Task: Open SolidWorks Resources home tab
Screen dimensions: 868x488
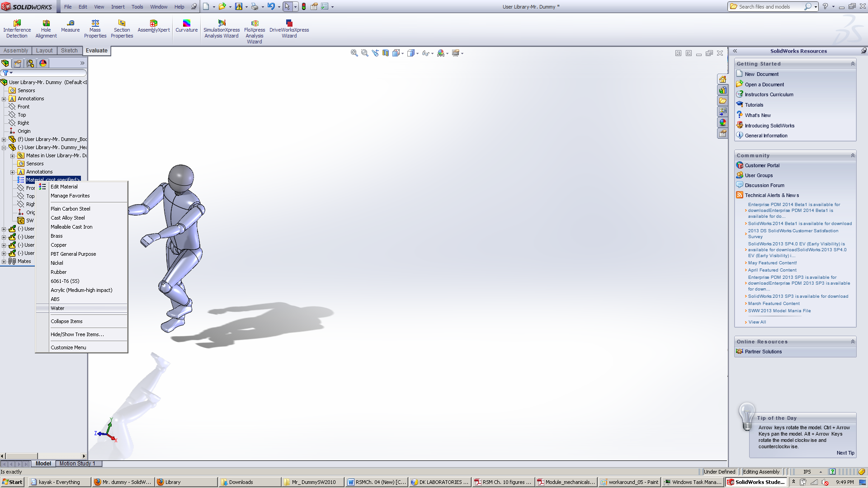Action: click(x=722, y=80)
